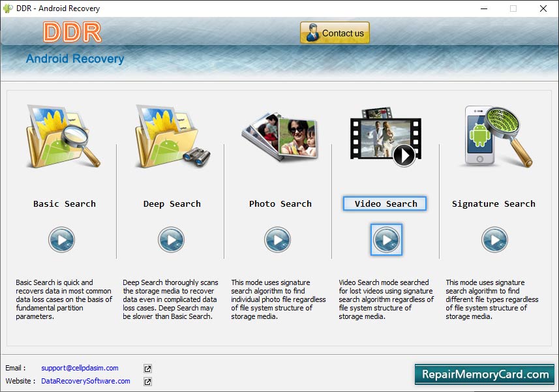Screen dimensions: 559x392
Task: Begin Signature Search using its play button
Action: click(x=494, y=240)
